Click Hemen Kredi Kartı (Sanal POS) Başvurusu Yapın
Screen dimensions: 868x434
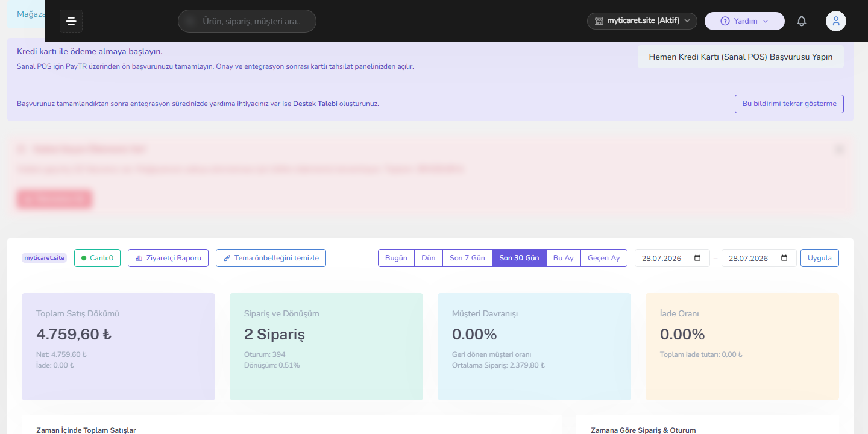coord(741,57)
